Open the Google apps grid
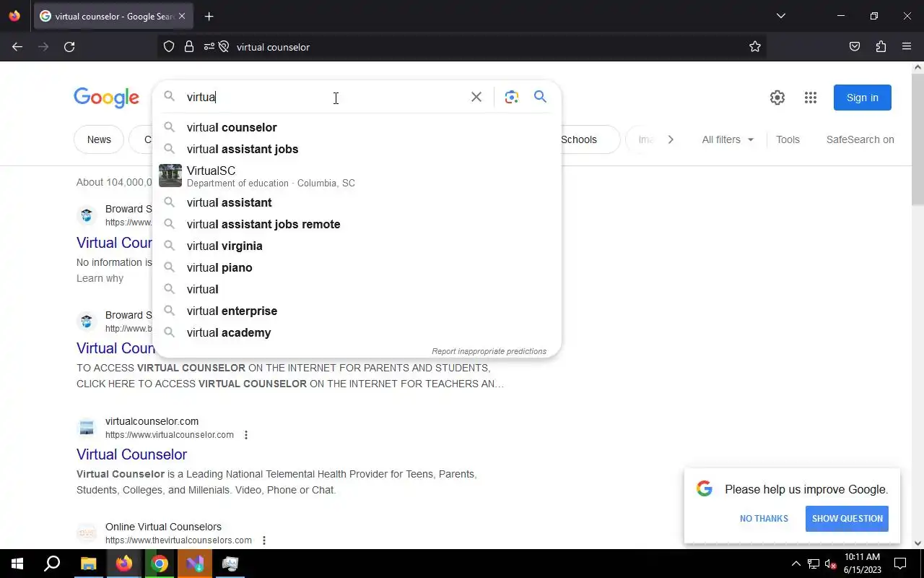924x578 pixels. [811, 98]
